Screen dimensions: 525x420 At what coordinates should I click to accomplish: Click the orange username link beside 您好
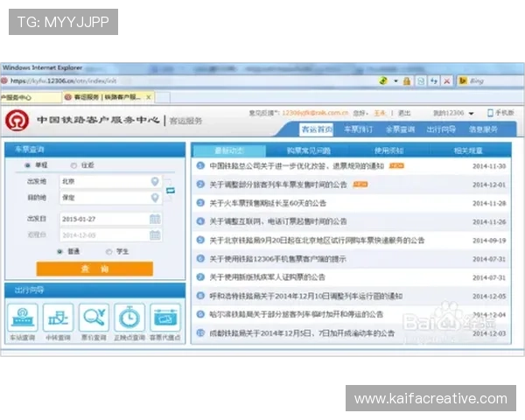pos(380,113)
